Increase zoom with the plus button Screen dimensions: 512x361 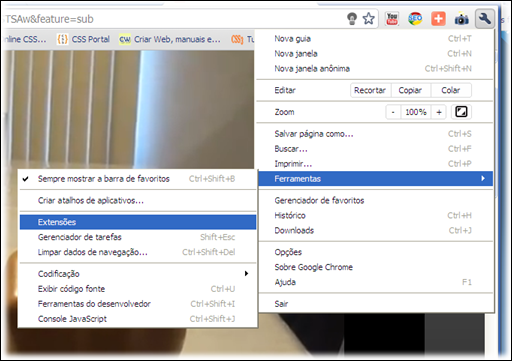(439, 112)
